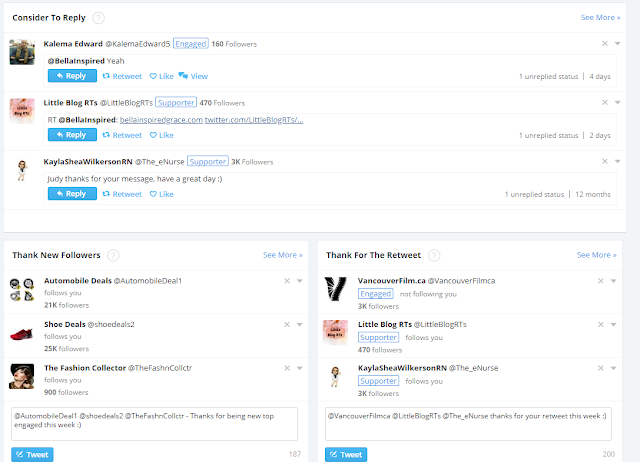Like Kalema Edward's tweet

tap(162, 76)
